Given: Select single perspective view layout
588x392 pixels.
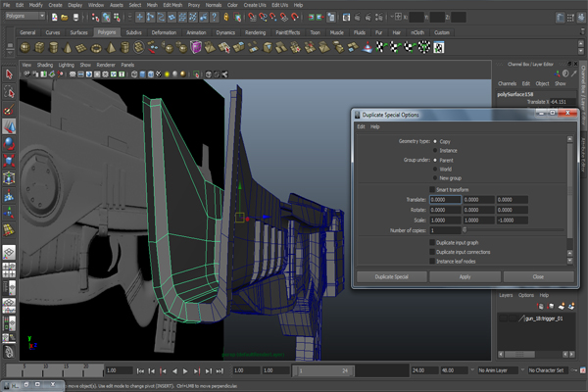Looking at the screenshot, I should [9, 252].
